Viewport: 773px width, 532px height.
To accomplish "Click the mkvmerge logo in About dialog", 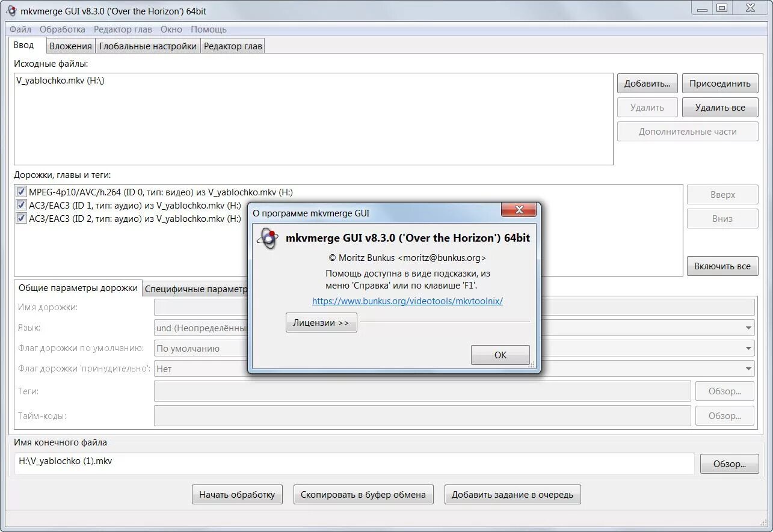I will click(x=268, y=238).
